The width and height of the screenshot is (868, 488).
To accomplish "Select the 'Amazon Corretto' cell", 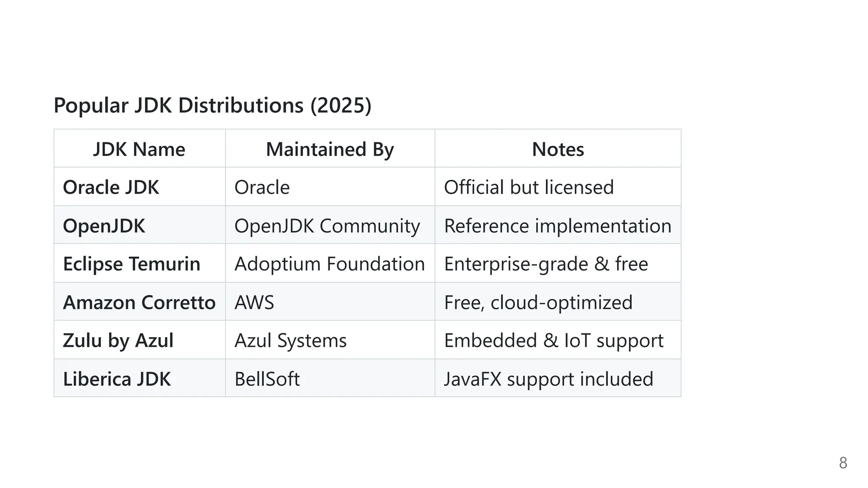I will pos(139,302).
